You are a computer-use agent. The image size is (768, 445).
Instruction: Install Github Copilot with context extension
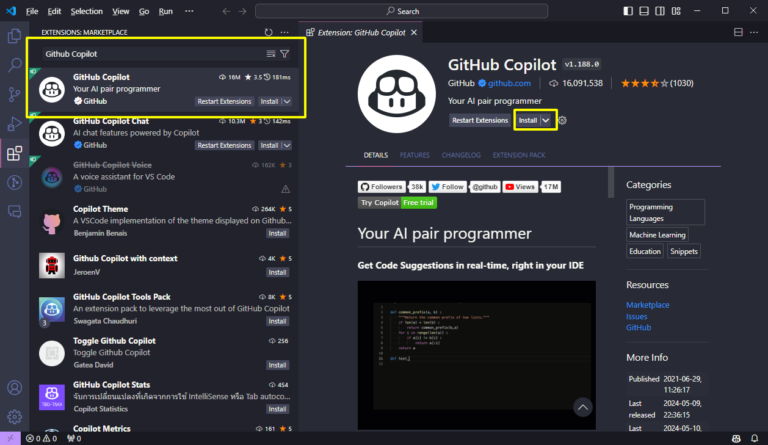(x=277, y=272)
